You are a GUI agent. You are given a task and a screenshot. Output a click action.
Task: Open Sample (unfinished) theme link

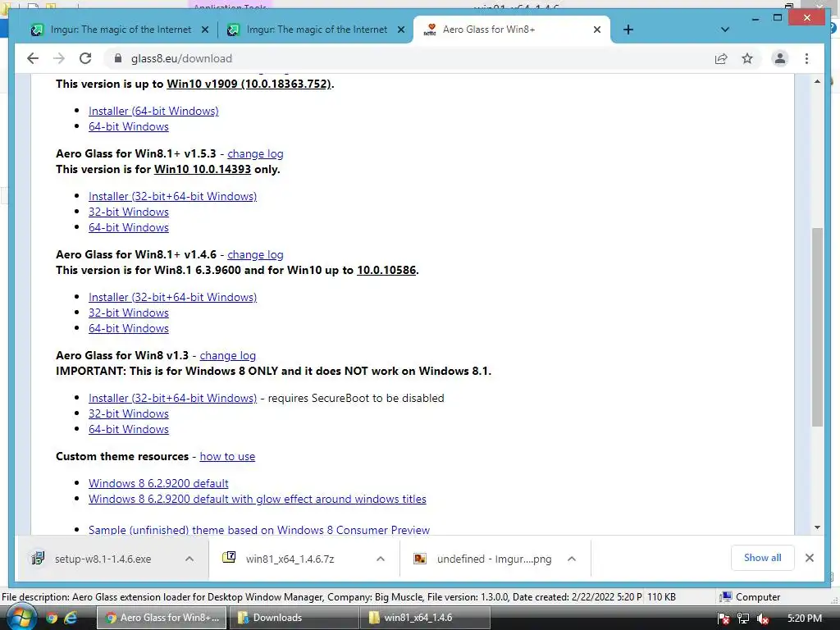[x=258, y=529]
